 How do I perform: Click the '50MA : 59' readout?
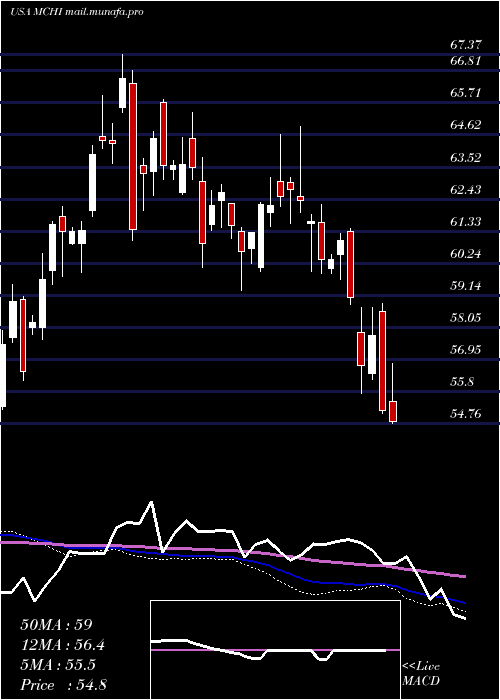coord(56,625)
